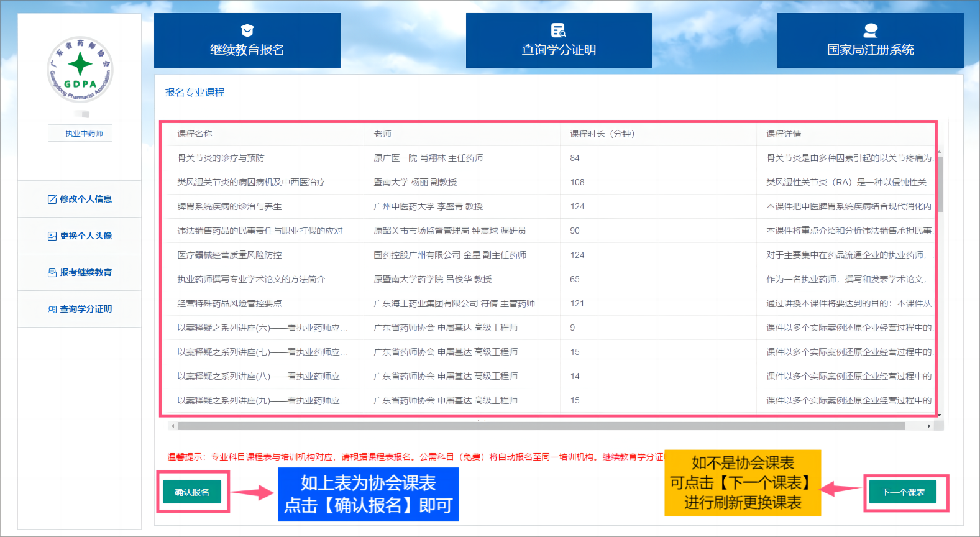The height and width of the screenshot is (537, 980).
Task: Click the GDPA association logo
Action: 80,69
